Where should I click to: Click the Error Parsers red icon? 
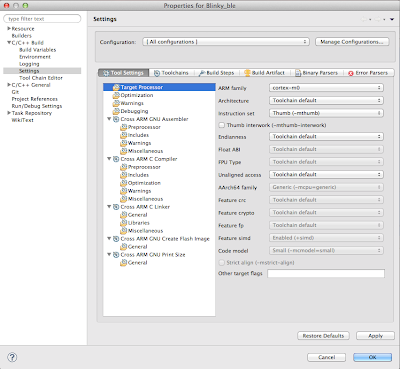[x=351, y=73]
